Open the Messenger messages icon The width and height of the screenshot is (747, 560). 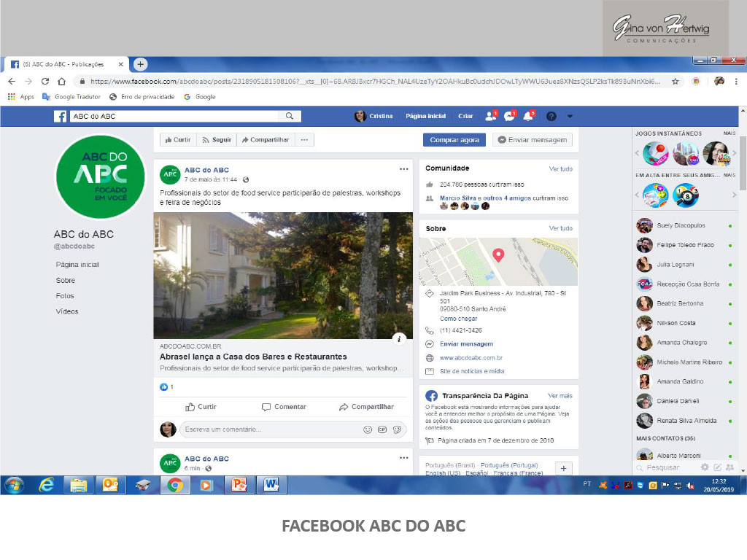tap(510, 116)
